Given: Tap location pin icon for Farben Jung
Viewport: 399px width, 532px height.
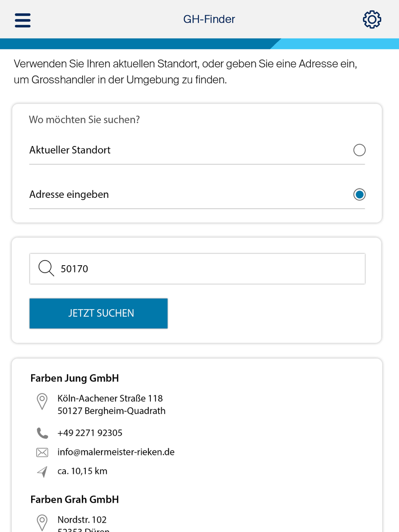Looking at the screenshot, I should pyautogui.click(x=42, y=401).
